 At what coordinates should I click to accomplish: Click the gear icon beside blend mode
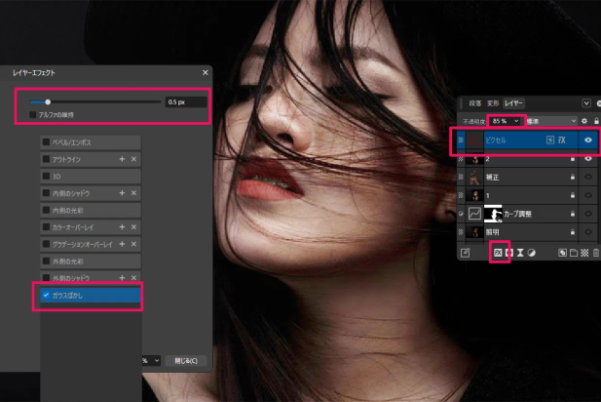[x=584, y=121]
